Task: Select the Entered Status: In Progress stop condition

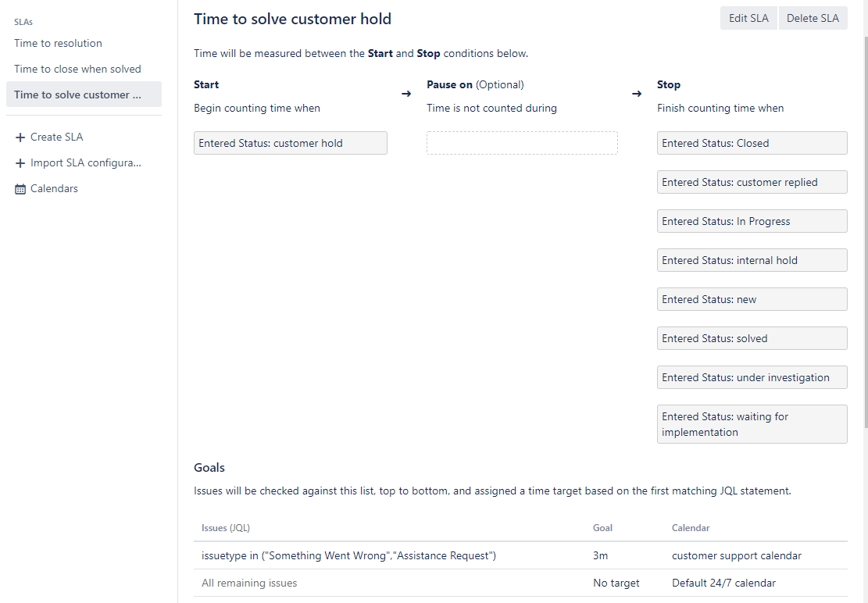Action: tap(752, 221)
